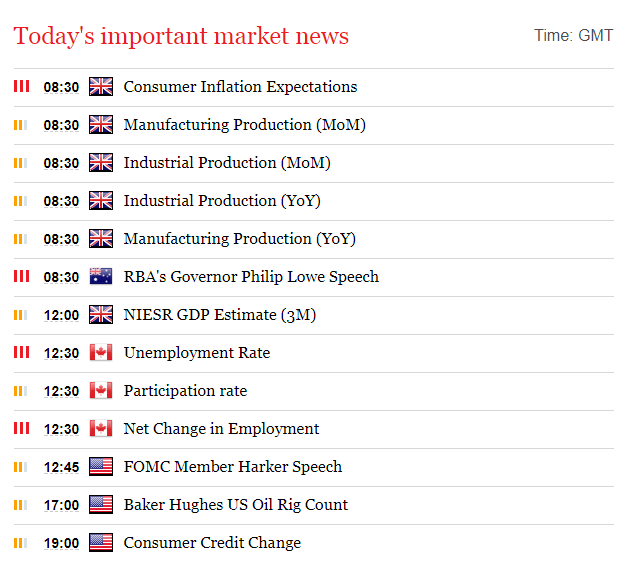Click the red impact bars for Consumer Inflation Expectations
This screenshot has width=634, height=568.
click(x=21, y=86)
